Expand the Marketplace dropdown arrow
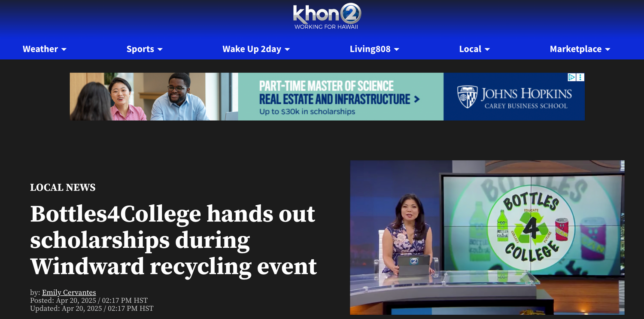This screenshot has width=644, height=319. (x=608, y=49)
